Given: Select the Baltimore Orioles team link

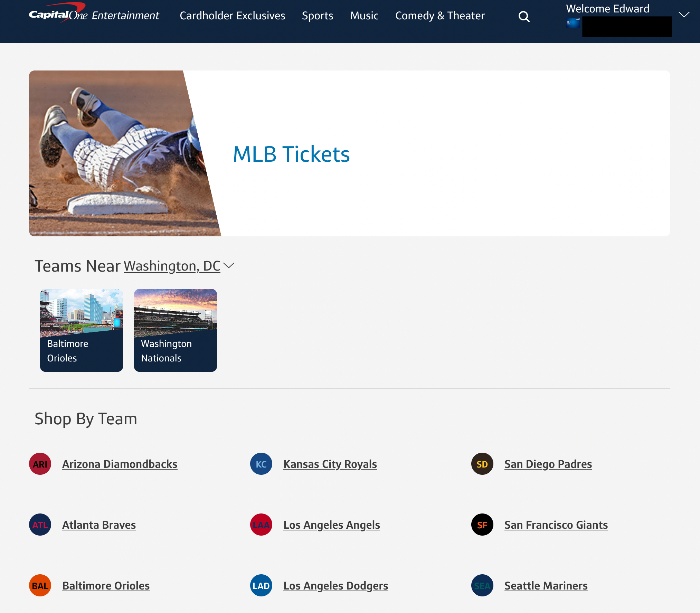Looking at the screenshot, I should [105, 586].
